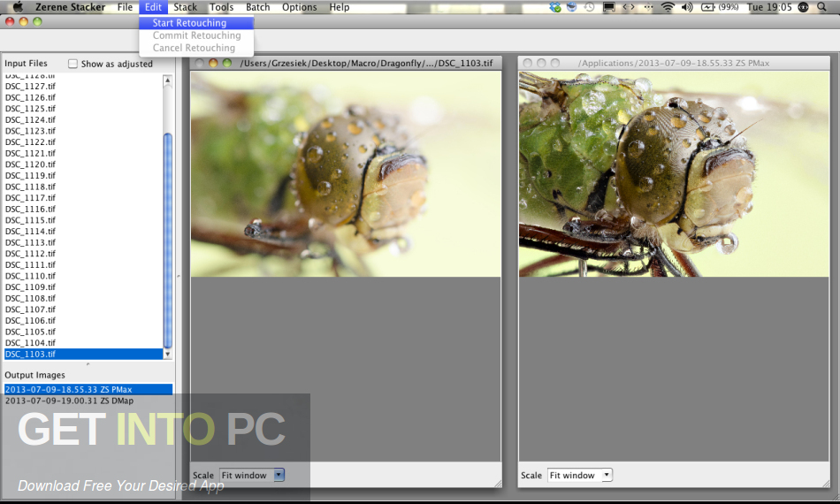Click the Input Files scrollbar thumb
The image size is (840, 504).
coord(168,241)
